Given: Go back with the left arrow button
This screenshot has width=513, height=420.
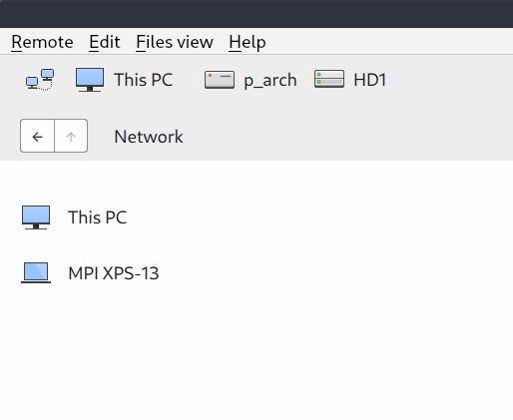Looking at the screenshot, I should [x=37, y=136].
